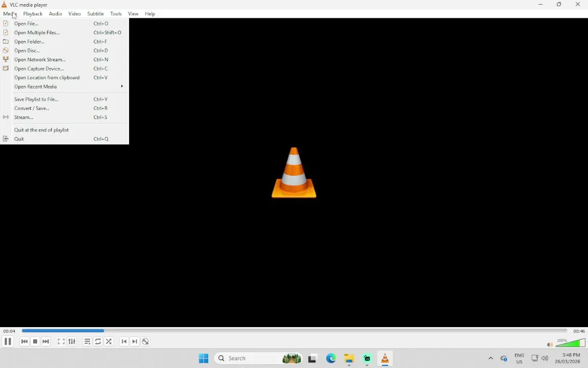Toggle Quit at the end of playlist
This screenshot has height=368, width=588.
point(64,130)
